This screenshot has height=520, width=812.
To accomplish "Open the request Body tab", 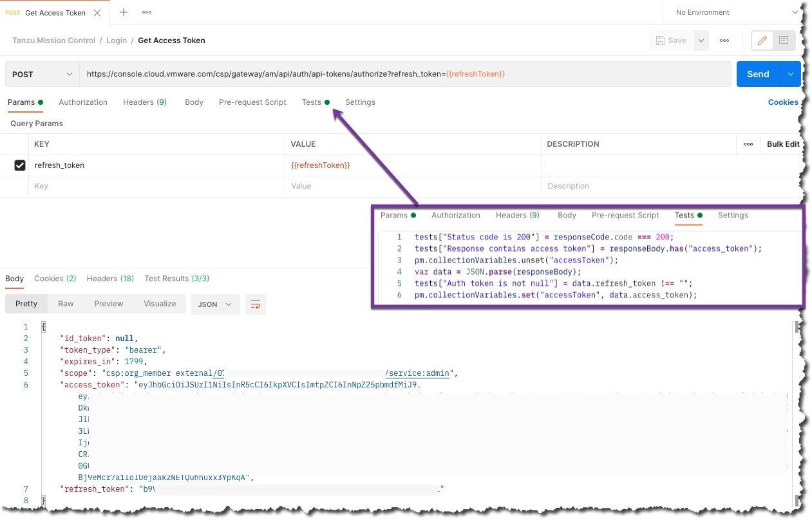I will (x=194, y=102).
